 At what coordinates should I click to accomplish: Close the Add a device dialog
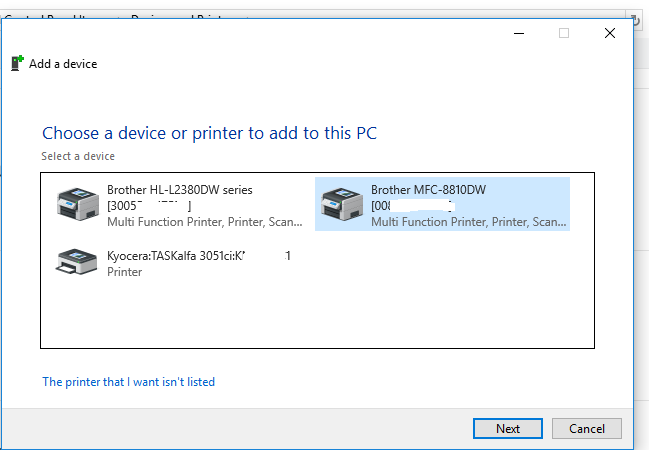[610, 33]
